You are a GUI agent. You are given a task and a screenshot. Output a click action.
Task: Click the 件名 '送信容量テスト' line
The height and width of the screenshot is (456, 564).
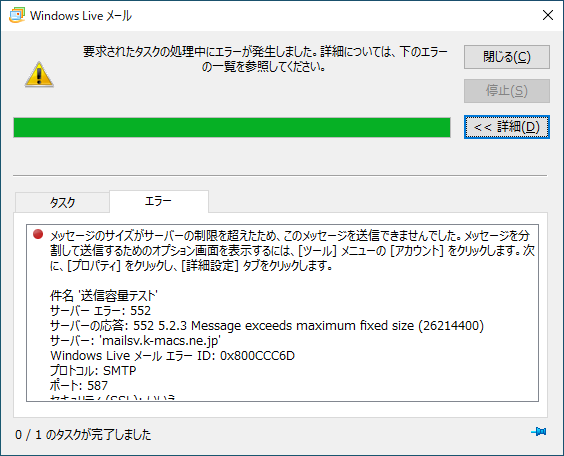pyautogui.click(x=104, y=296)
